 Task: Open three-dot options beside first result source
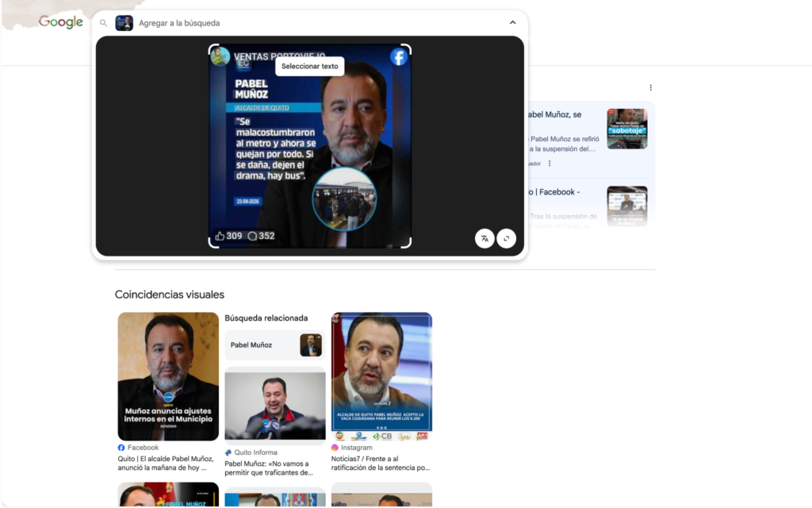550,164
